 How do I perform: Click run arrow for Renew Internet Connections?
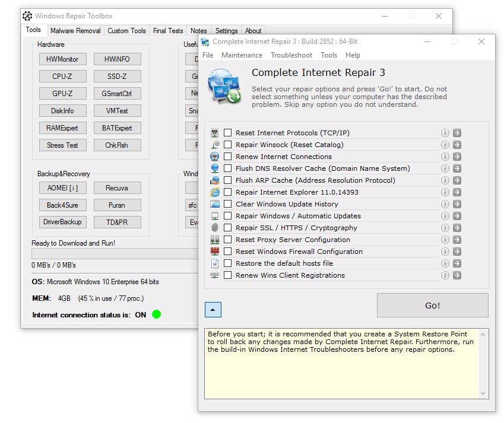click(x=457, y=157)
